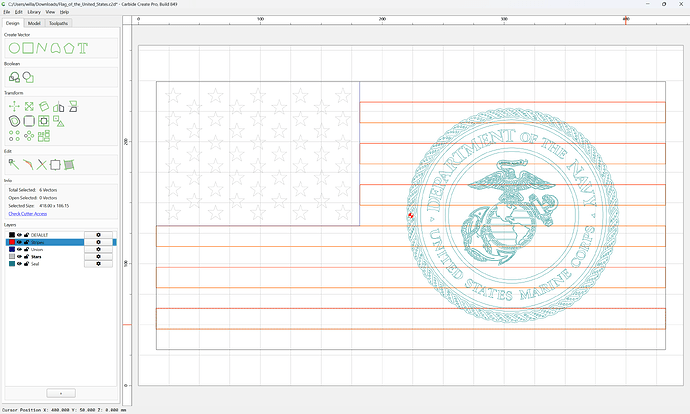The width and height of the screenshot is (690, 414).
Task: Click the red Stripes layer color swatch
Action: click(12, 242)
